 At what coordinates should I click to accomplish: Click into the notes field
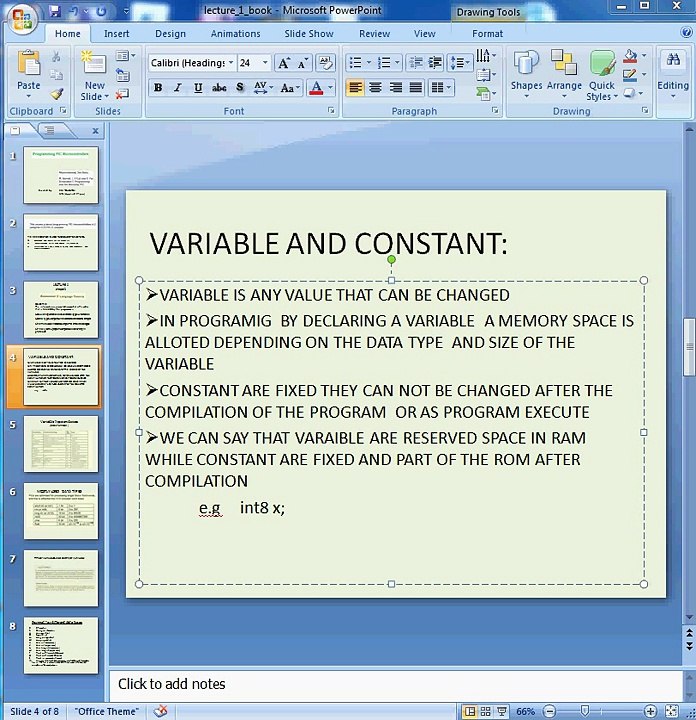coord(395,684)
